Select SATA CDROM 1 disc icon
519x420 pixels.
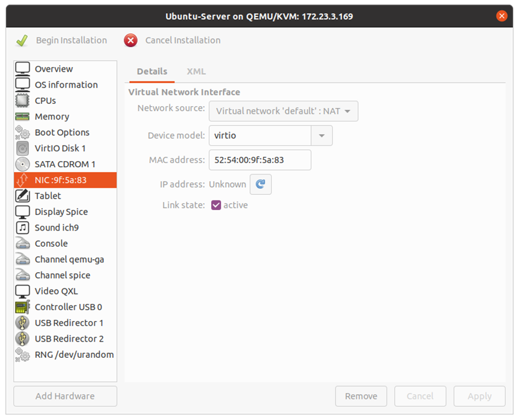[22, 164]
